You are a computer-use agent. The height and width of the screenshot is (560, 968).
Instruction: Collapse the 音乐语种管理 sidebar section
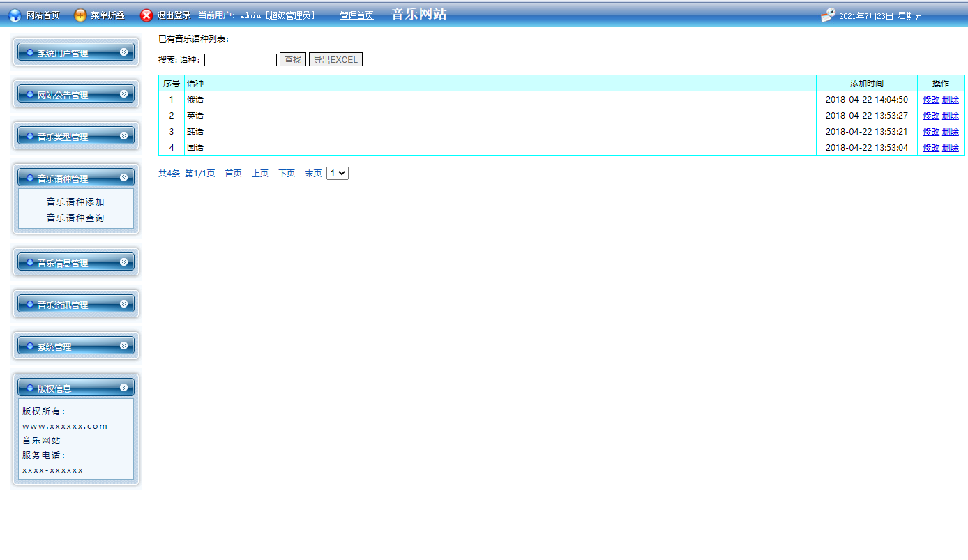tap(76, 178)
